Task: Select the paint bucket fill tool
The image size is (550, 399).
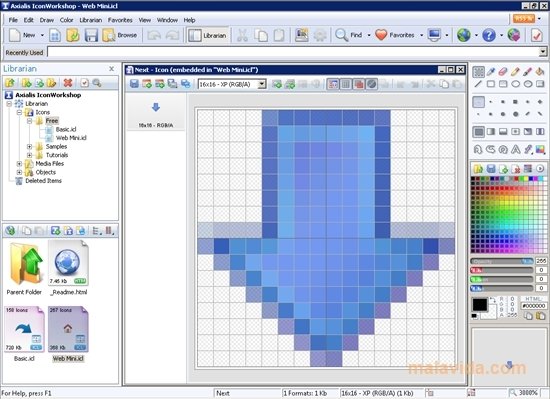Action: (x=540, y=72)
